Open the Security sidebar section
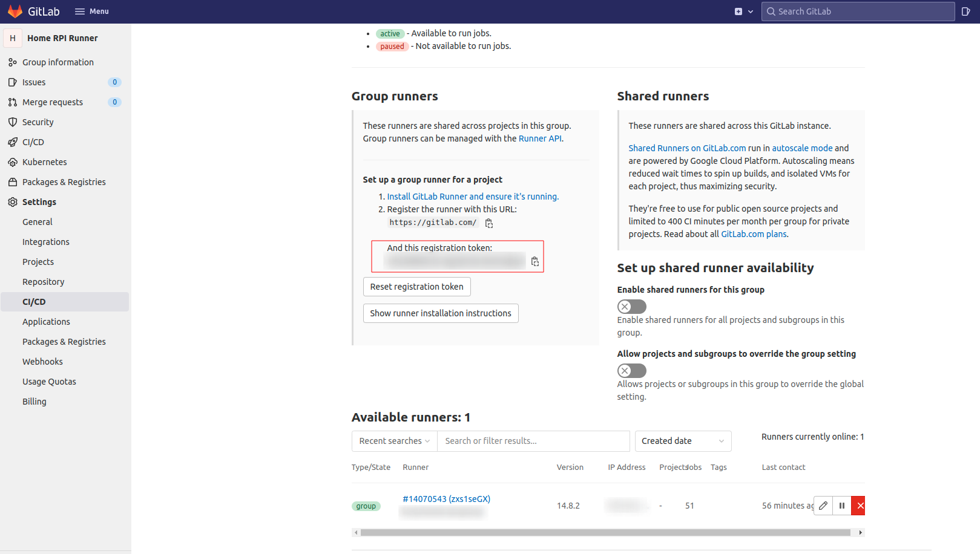The image size is (980, 554). [x=38, y=122]
